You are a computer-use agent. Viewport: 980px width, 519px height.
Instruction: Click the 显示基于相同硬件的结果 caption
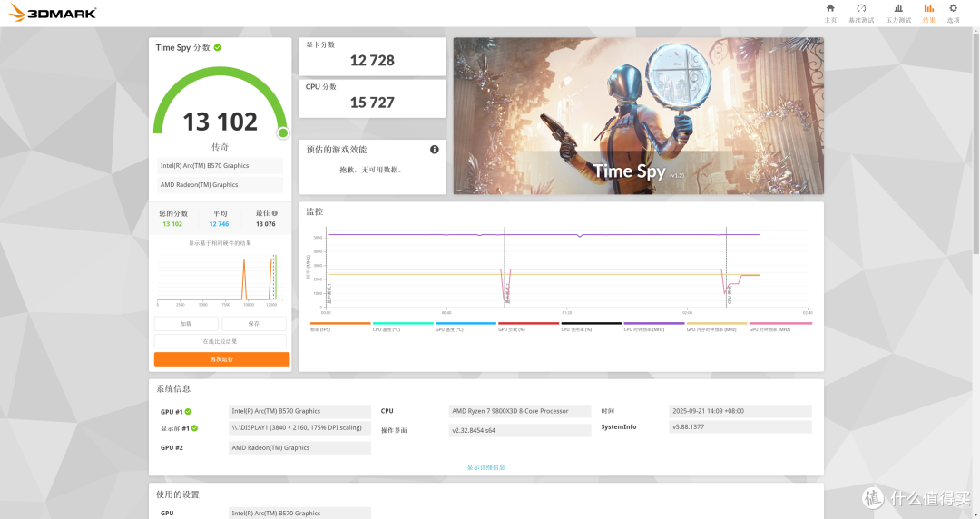coord(220,243)
